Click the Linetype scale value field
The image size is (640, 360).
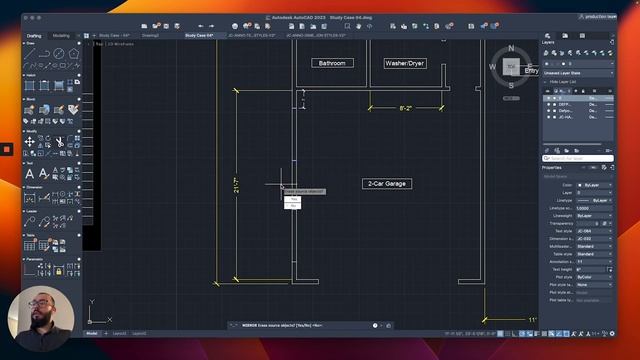(x=595, y=208)
